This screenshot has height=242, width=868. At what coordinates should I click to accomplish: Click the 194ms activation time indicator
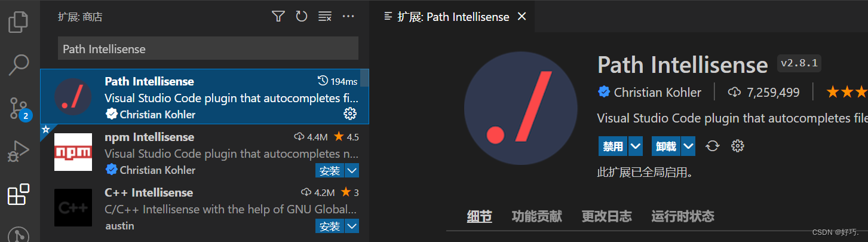[338, 81]
